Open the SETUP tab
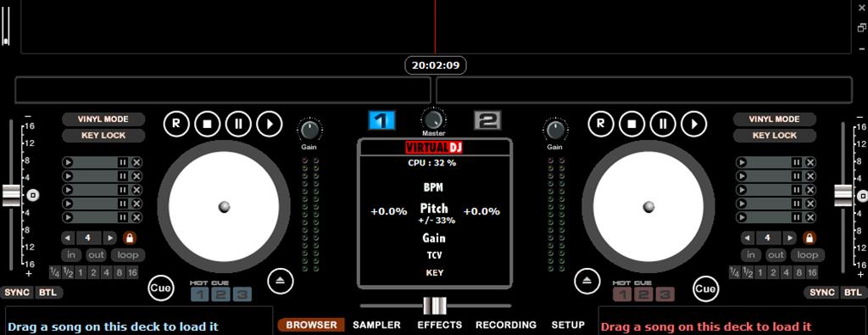Viewport: 868px width, 335px height. (568, 325)
